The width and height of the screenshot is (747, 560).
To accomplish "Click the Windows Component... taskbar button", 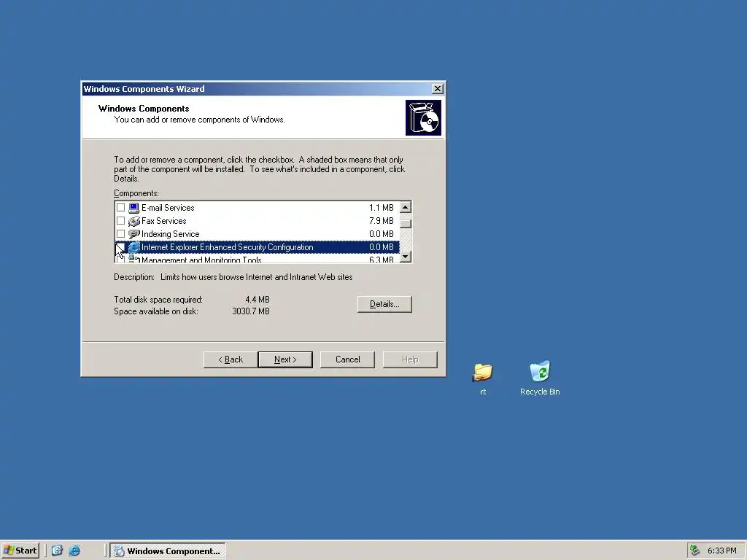I will 168,551.
